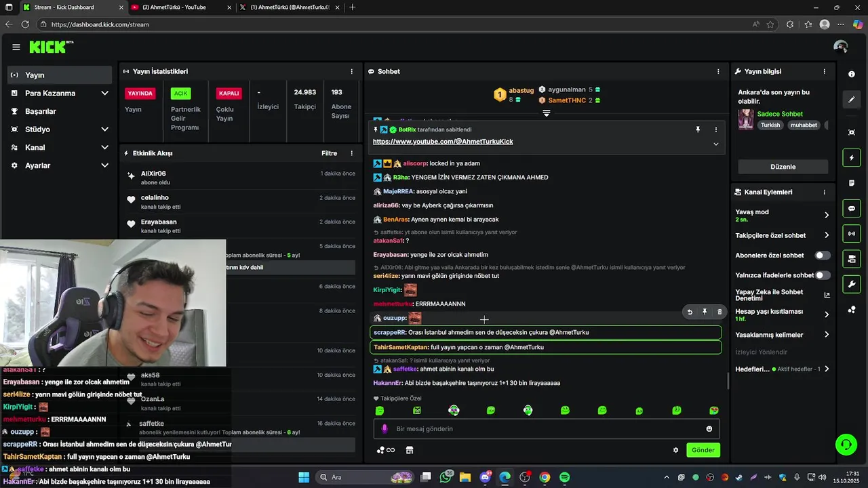Open the screen capture icon in right rail
Screen dimensions: 868x488
pos(852,132)
